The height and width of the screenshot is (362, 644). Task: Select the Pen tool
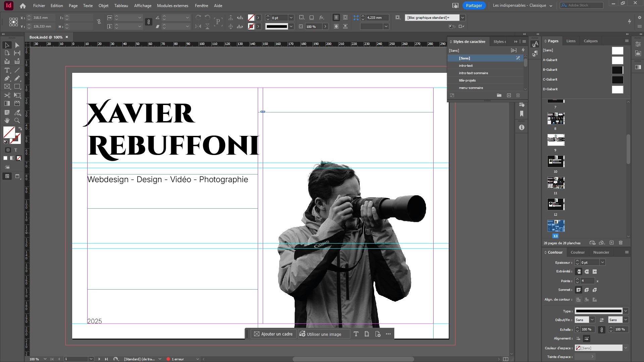point(6,78)
